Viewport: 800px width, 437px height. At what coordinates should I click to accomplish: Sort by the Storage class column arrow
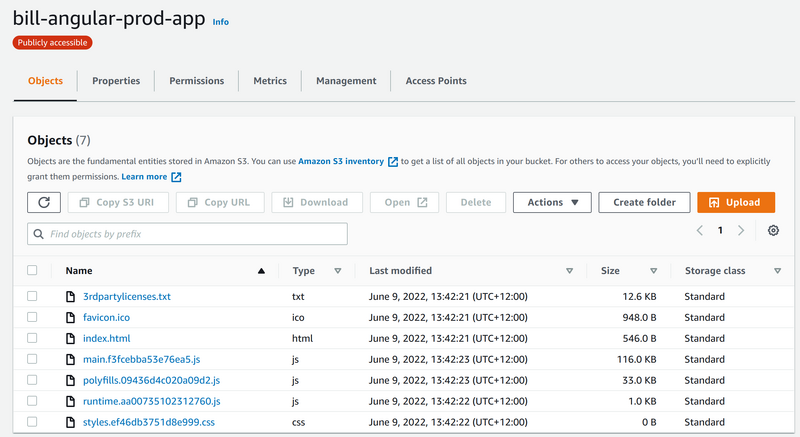point(777,271)
